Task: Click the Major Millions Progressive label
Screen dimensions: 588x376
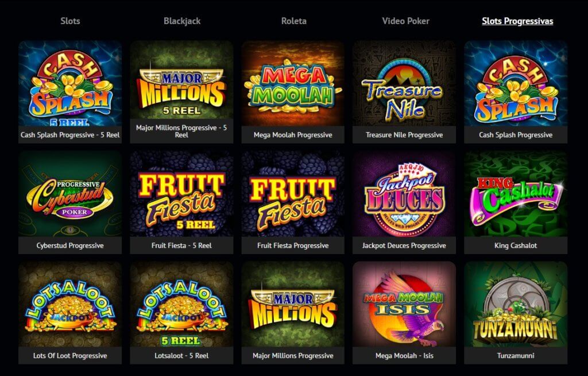Action: (x=293, y=356)
